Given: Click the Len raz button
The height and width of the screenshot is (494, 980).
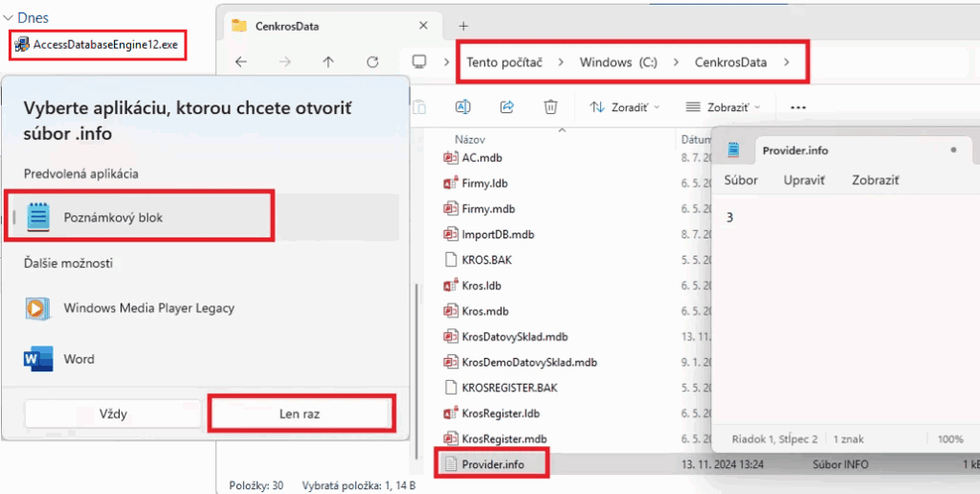Looking at the screenshot, I should 301,415.
